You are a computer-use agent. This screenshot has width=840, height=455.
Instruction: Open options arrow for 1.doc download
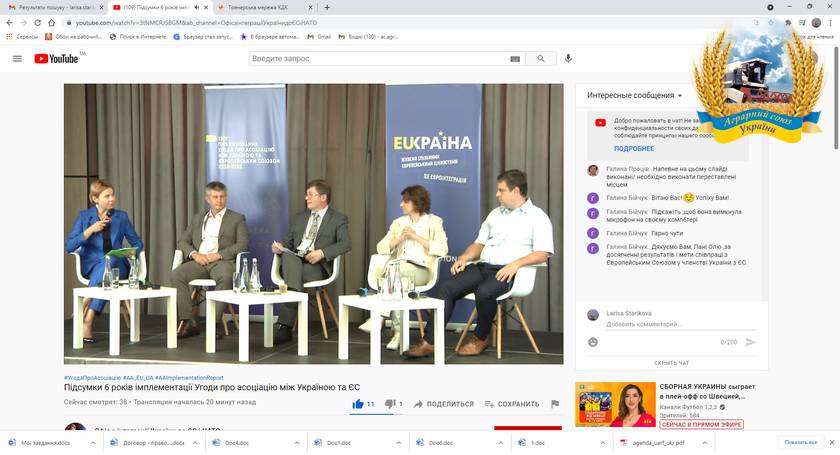602,443
